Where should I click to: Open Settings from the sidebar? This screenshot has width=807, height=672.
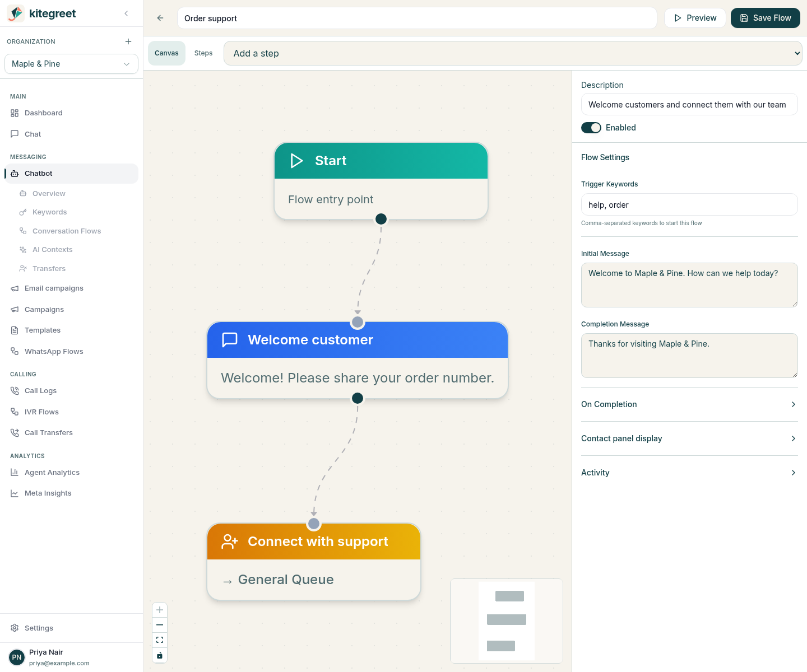pos(71,628)
